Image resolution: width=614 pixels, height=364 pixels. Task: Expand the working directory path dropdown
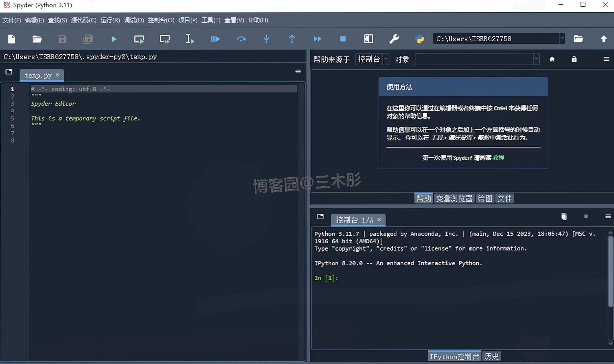pyautogui.click(x=563, y=38)
